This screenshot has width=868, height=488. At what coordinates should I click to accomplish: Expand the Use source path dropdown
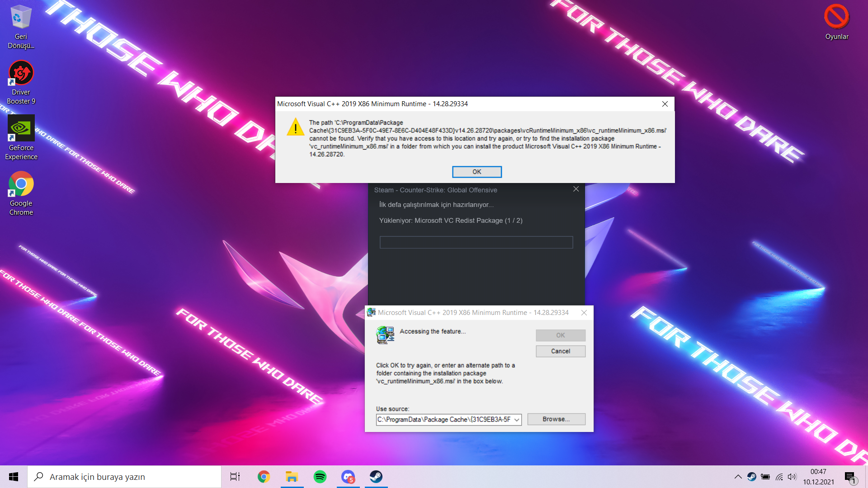point(517,420)
